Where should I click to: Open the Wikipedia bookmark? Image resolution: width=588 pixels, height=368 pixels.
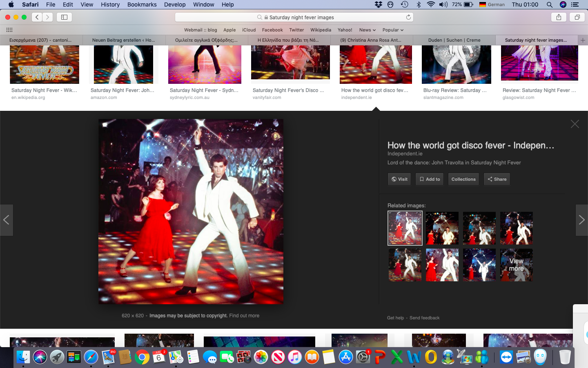321,30
